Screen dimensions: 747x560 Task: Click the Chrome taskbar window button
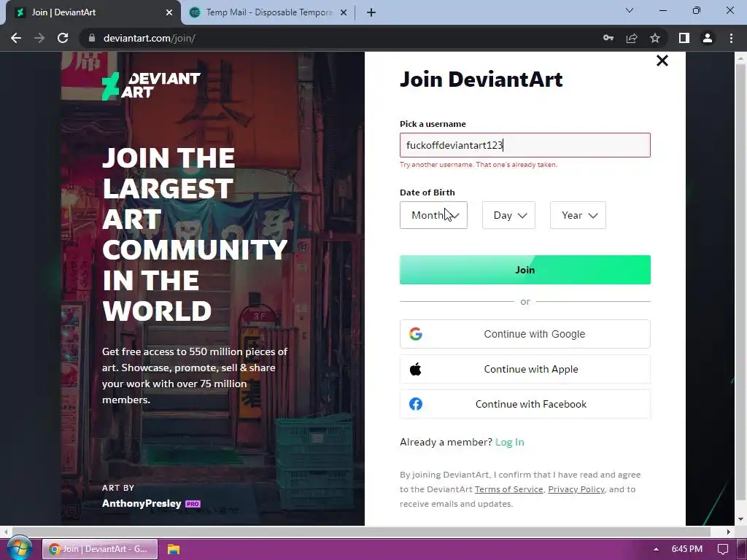pos(100,549)
